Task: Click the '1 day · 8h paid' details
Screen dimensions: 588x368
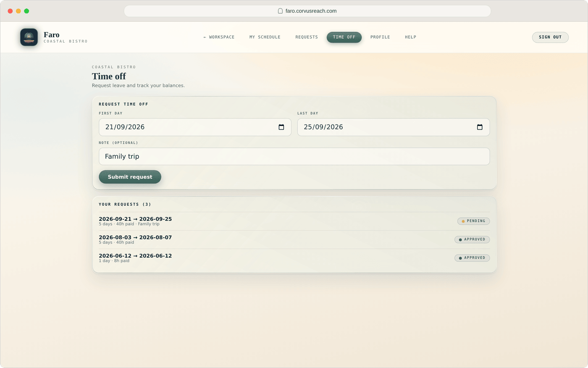Action: (114, 261)
